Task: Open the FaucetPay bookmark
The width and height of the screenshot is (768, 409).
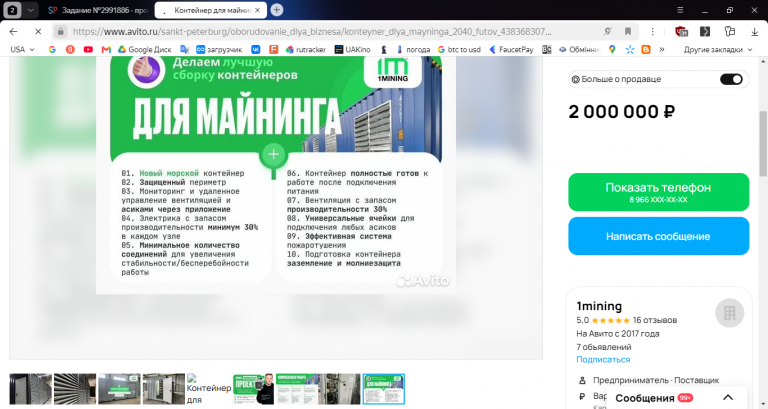Action: (x=511, y=49)
